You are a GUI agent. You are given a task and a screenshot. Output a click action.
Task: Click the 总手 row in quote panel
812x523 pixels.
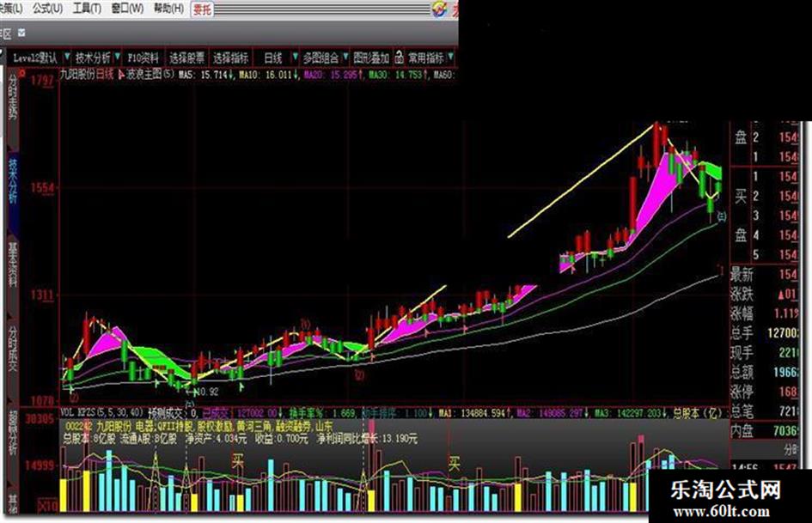(766, 332)
